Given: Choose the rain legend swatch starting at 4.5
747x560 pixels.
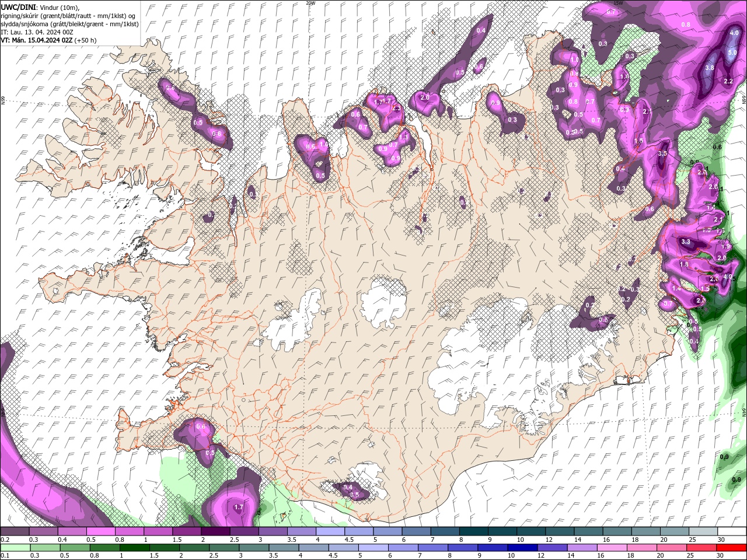Looking at the screenshot, I should click(343, 548).
